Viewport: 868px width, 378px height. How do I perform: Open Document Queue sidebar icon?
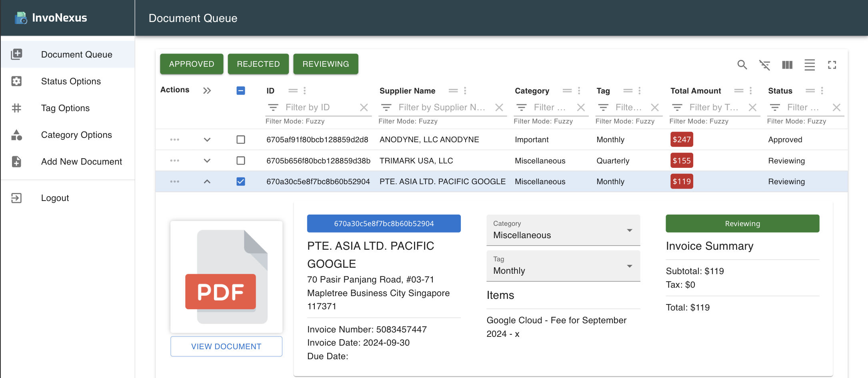16,54
